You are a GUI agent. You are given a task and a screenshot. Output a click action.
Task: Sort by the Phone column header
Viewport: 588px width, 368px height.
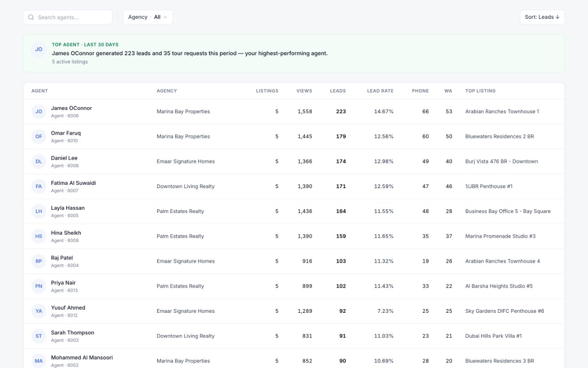pyautogui.click(x=420, y=91)
